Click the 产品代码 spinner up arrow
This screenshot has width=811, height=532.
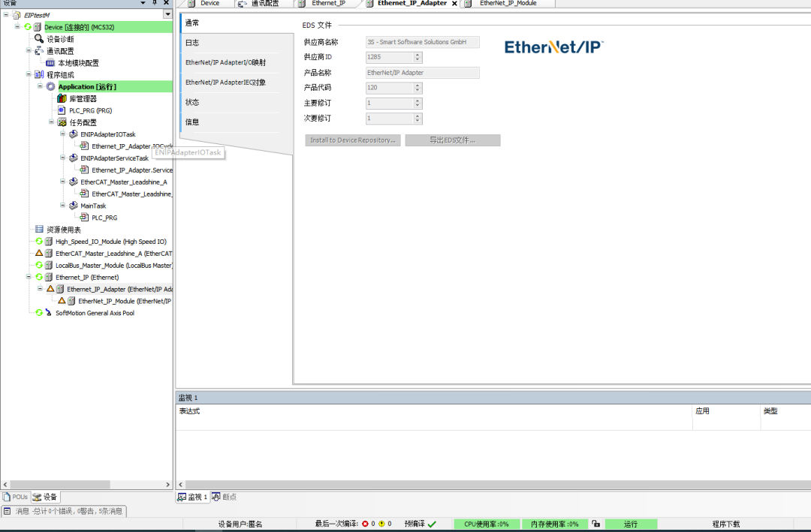[x=419, y=85]
